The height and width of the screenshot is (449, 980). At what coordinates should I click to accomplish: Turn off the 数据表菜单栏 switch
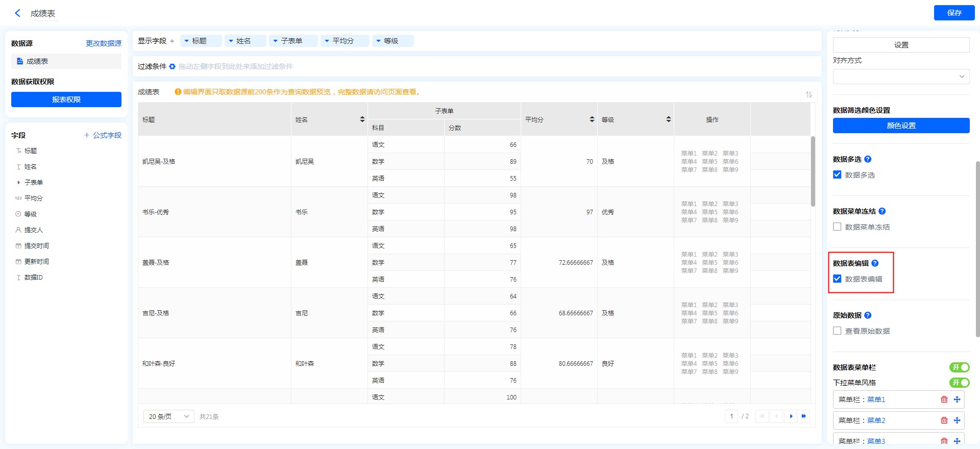coord(959,367)
